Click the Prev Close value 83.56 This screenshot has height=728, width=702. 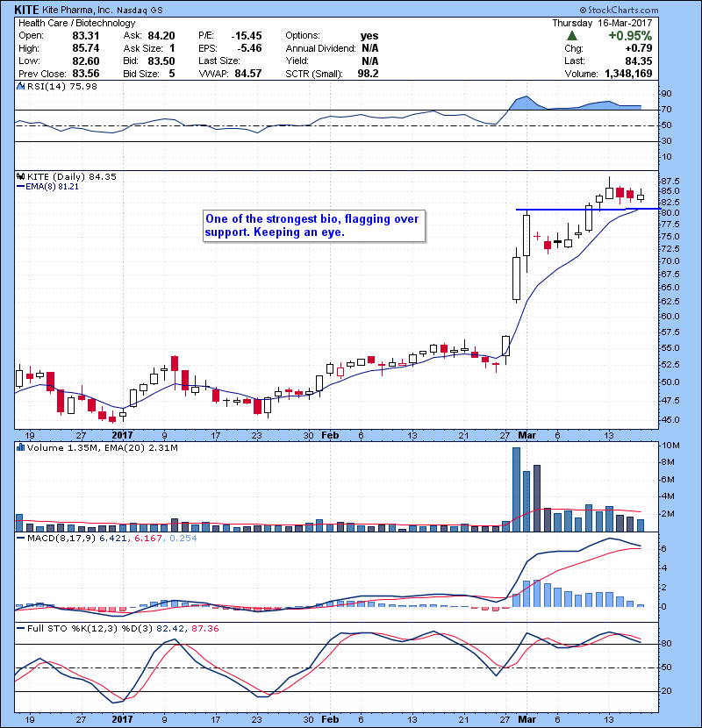point(85,74)
